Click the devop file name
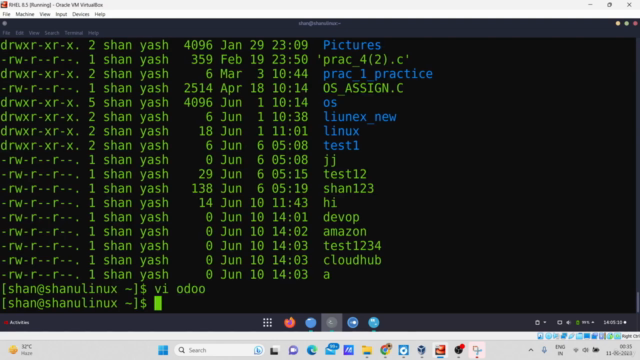The height and width of the screenshot is (360, 640). pos(341,217)
